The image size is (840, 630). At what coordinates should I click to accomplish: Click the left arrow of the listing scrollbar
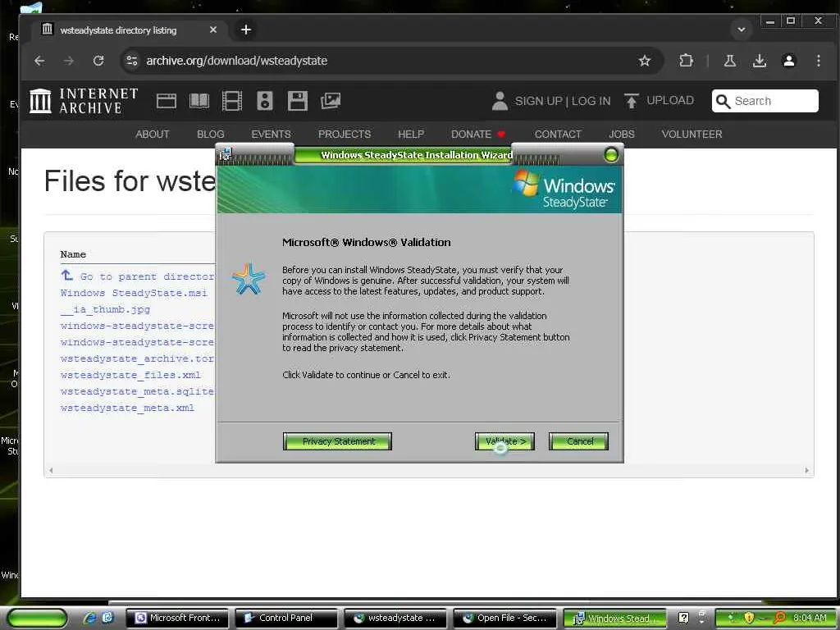51,470
